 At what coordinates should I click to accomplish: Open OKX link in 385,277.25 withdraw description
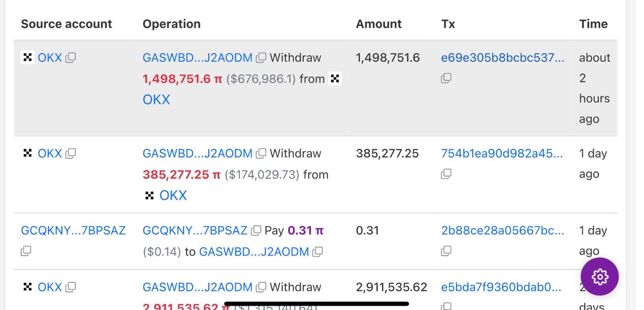[x=173, y=195]
